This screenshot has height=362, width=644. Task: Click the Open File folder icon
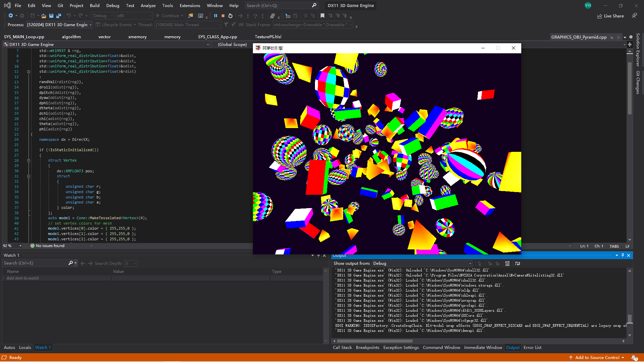(x=44, y=16)
